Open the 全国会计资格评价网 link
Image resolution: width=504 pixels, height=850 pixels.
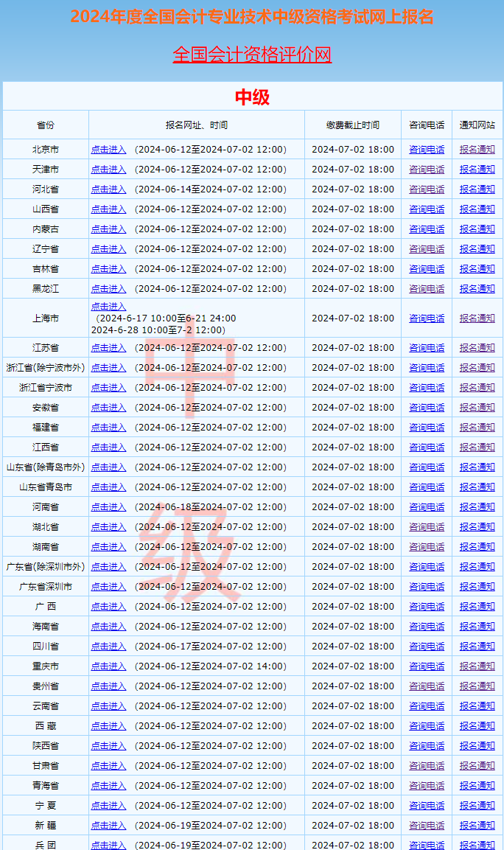pos(252,55)
